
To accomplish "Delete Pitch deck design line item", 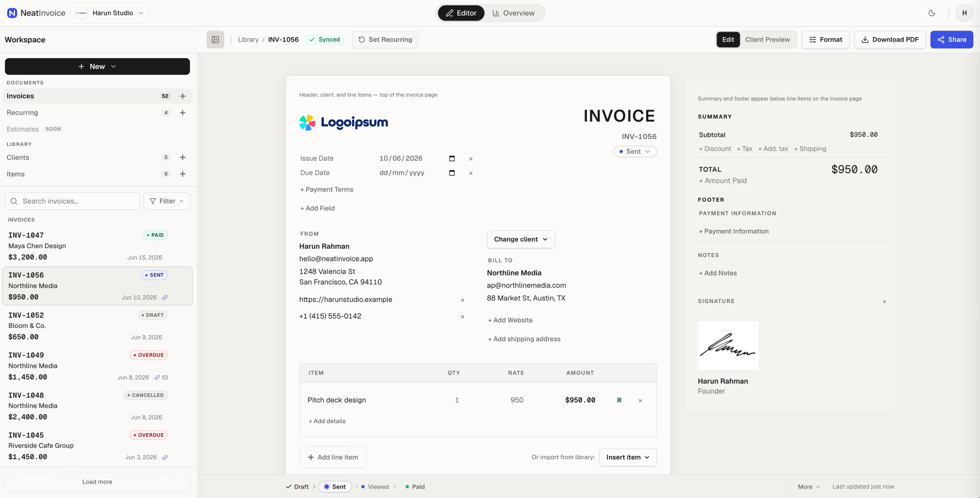I will coord(641,401).
